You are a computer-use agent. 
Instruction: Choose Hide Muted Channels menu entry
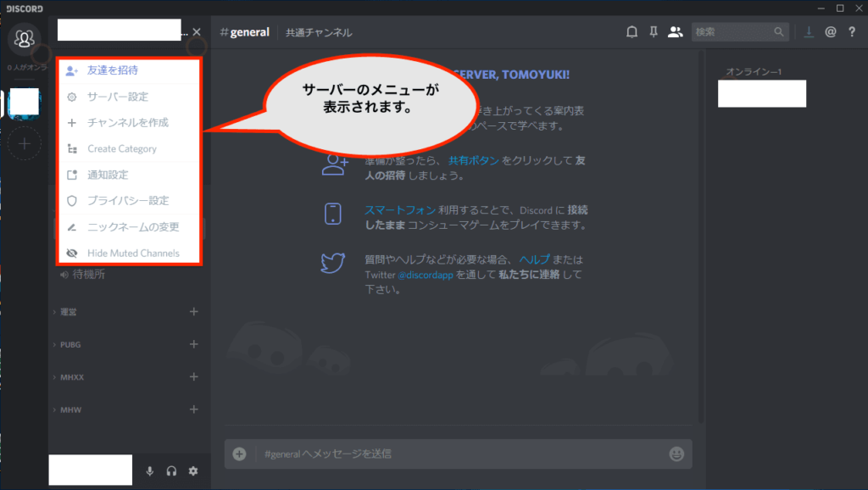[x=133, y=253]
